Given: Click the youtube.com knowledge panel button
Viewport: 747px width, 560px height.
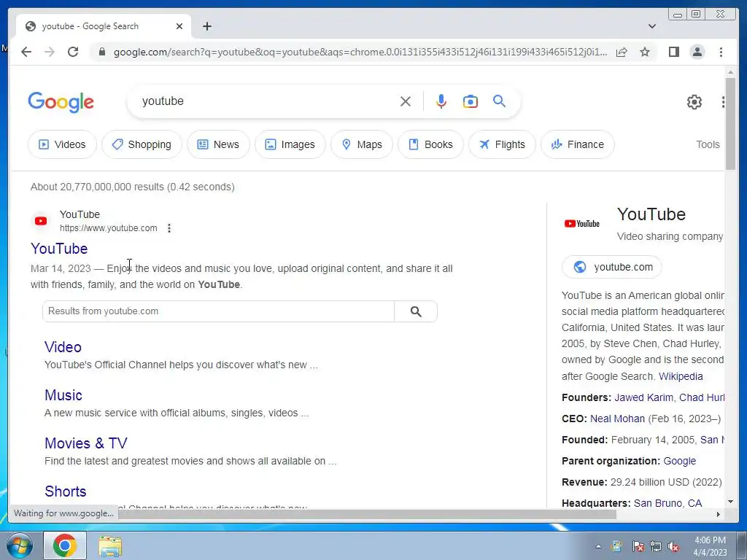Looking at the screenshot, I should tap(612, 267).
